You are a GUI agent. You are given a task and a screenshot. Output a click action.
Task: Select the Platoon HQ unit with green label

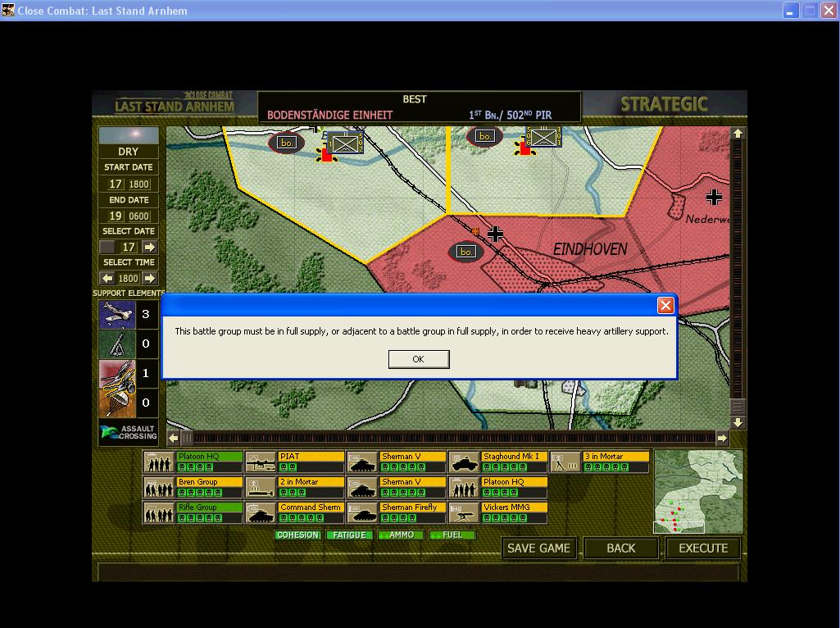click(193, 462)
